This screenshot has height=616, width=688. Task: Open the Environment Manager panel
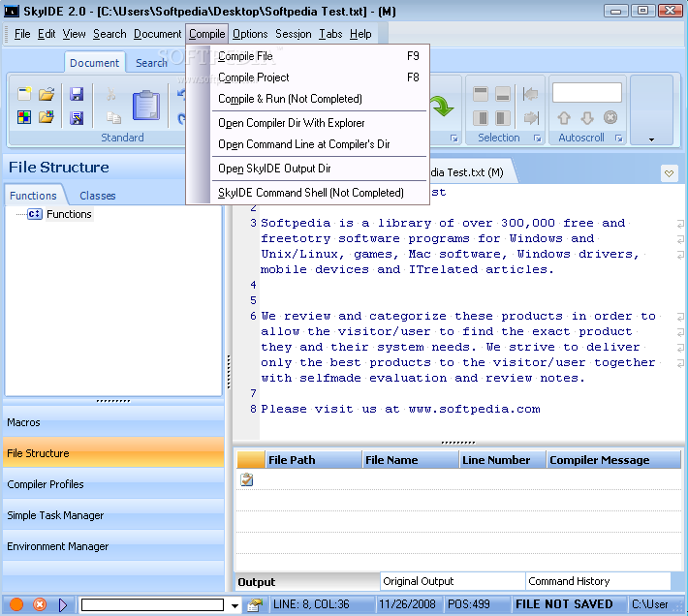tap(113, 546)
